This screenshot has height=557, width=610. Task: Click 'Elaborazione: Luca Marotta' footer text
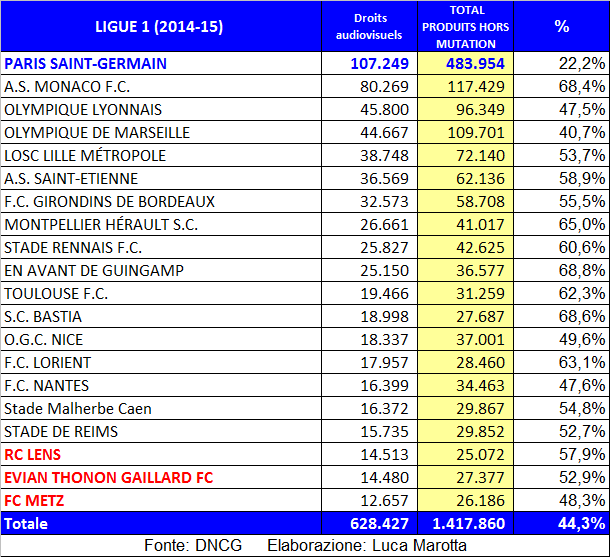tap(367, 546)
